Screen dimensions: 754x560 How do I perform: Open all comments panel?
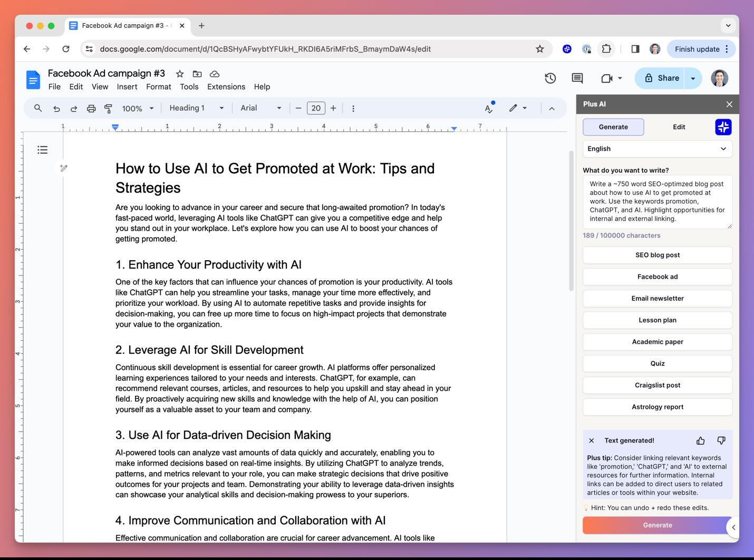tap(576, 78)
